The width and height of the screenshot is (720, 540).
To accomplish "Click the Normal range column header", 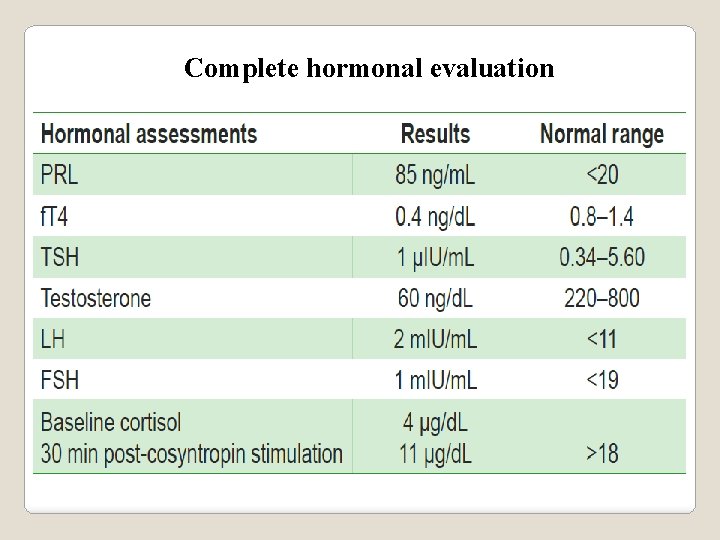I will (x=602, y=134).
